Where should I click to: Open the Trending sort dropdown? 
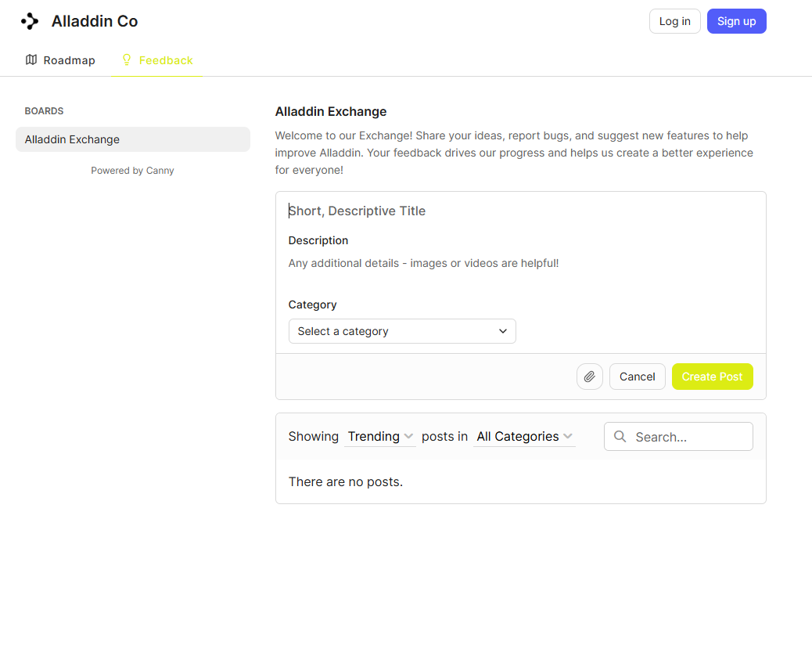(380, 437)
